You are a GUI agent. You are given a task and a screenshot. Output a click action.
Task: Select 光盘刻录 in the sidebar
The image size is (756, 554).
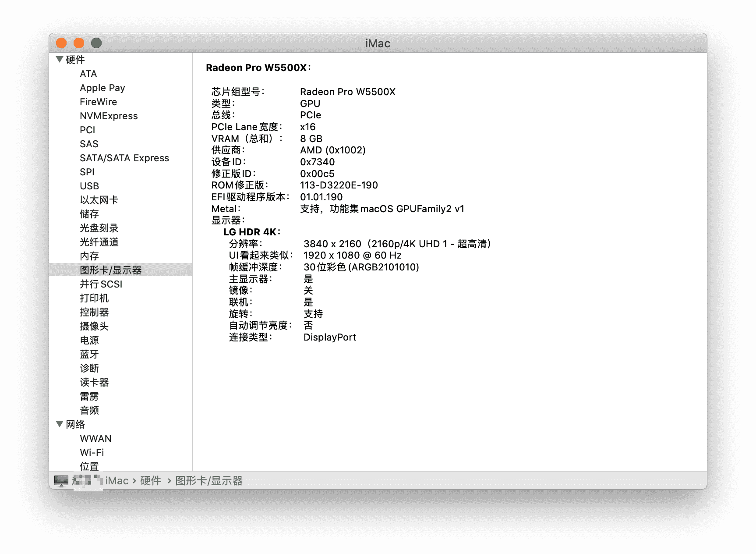pos(99,228)
